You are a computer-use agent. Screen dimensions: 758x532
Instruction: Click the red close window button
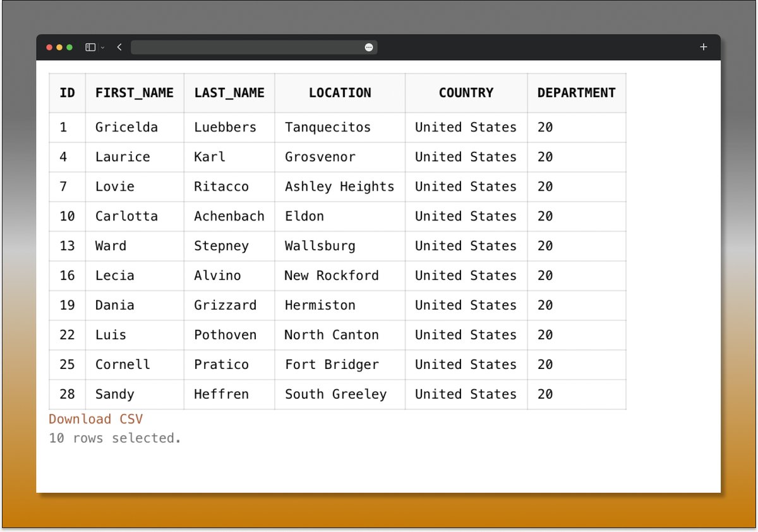(x=49, y=47)
